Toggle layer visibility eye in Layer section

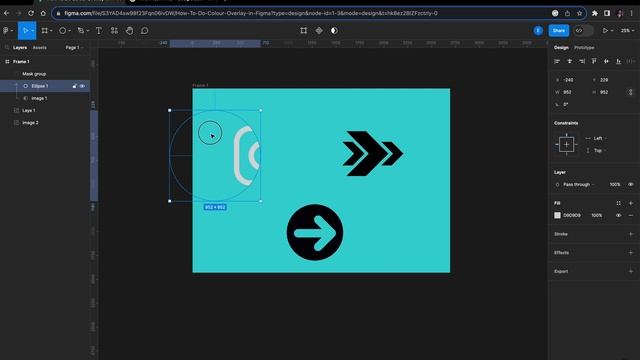pos(631,184)
